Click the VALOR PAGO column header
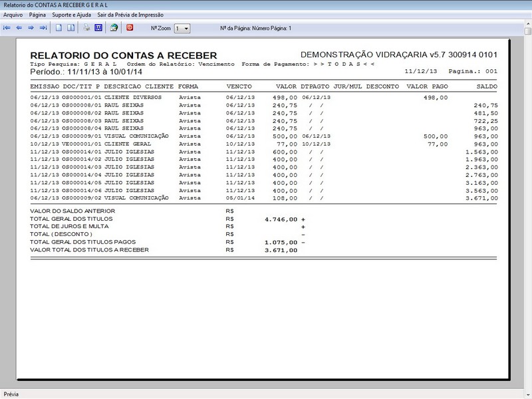The image size is (532, 399). pyautogui.click(x=427, y=86)
